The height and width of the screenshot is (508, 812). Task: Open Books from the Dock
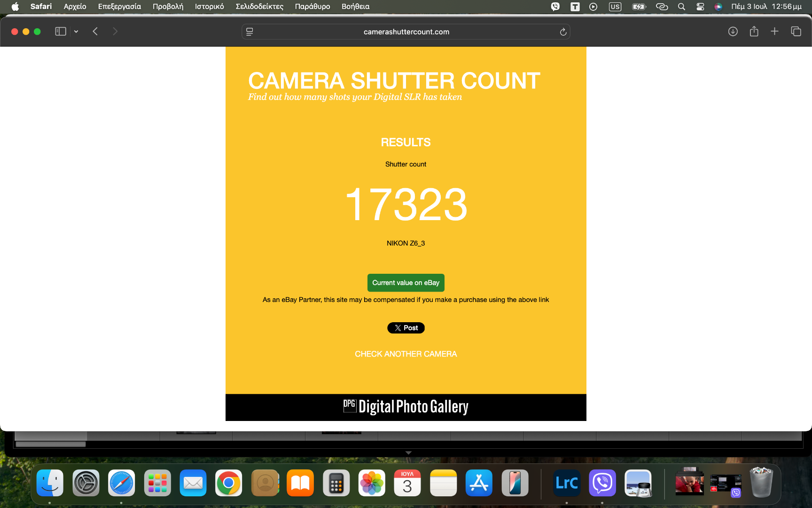(x=300, y=483)
